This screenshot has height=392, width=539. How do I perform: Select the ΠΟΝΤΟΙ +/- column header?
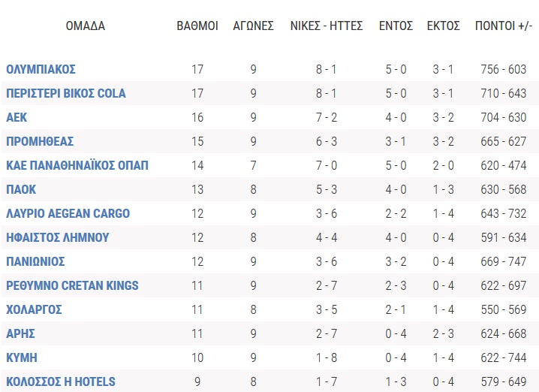tap(504, 26)
